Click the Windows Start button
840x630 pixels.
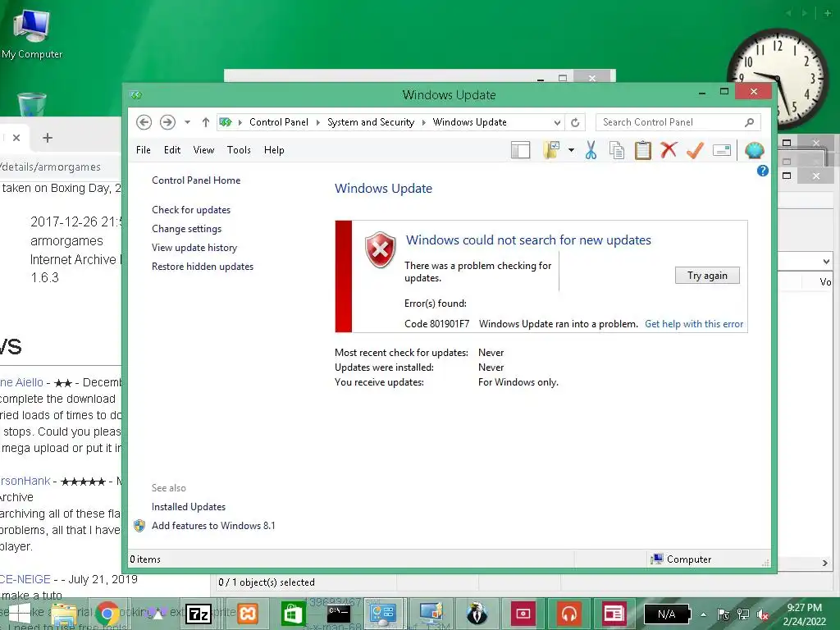[20, 614]
